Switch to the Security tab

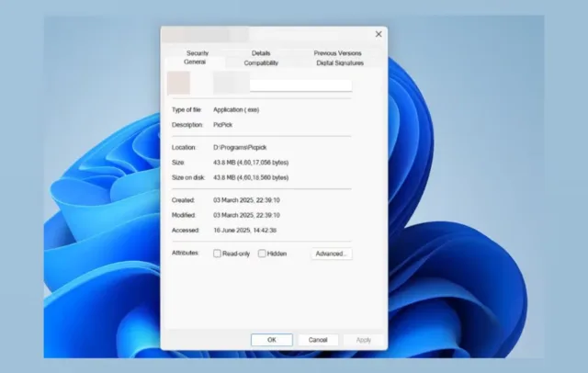198,53
